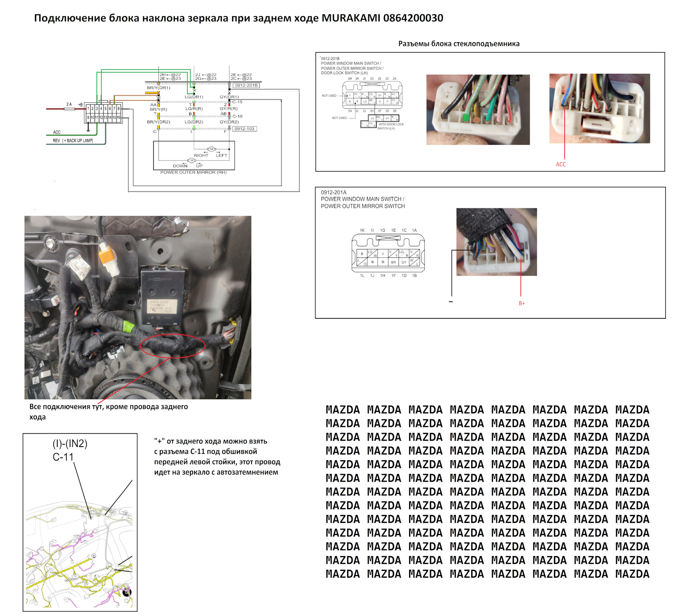Click the 'LG(DR2)' wire label

click(x=194, y=122)
